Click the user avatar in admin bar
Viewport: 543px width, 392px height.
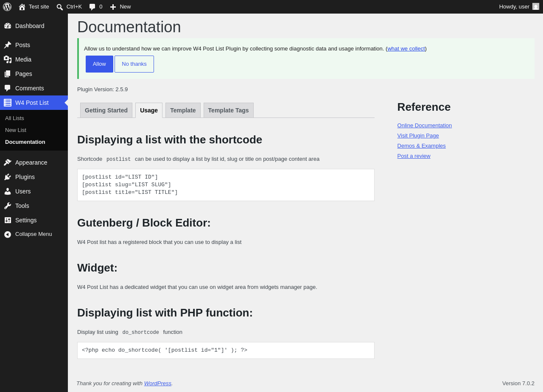click(536, 6)
